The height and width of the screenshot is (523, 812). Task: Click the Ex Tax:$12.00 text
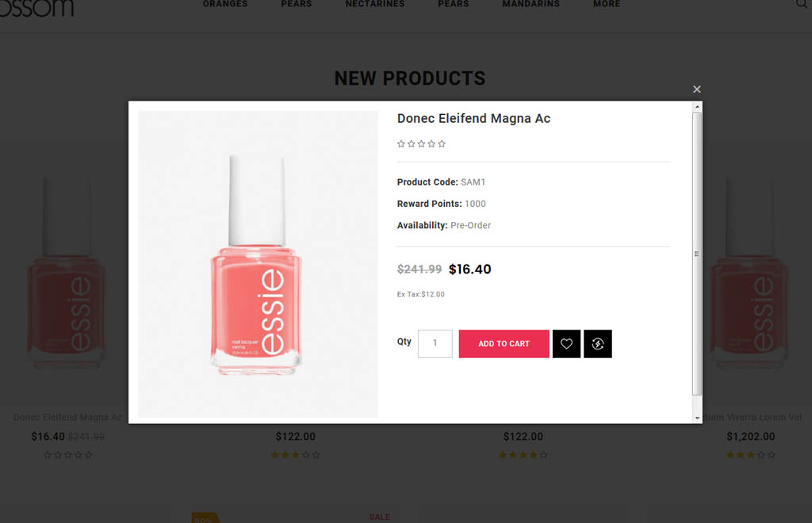pos(420,294)
